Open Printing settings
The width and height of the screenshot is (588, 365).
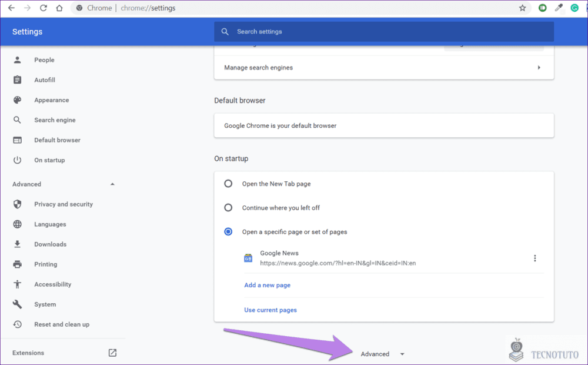[46, 264]
